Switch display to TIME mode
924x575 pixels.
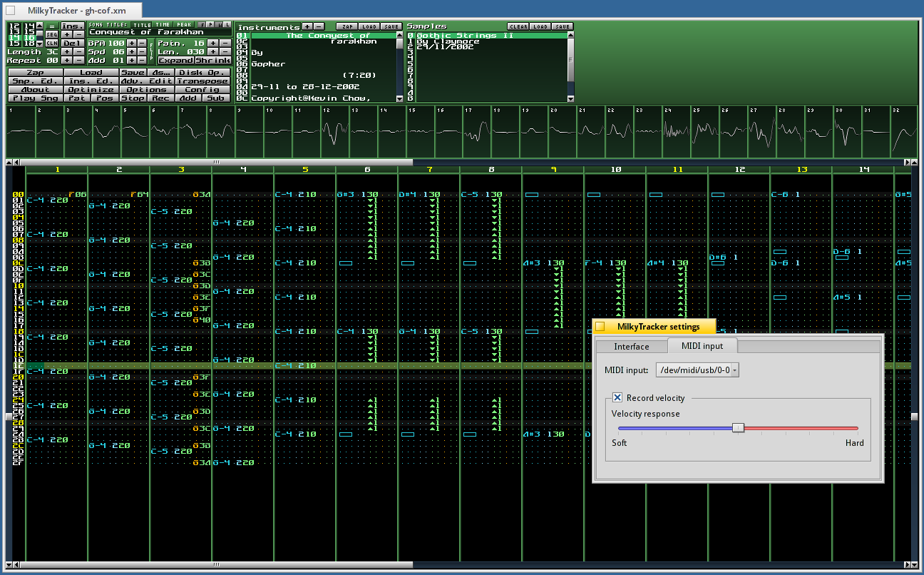tap(163, 25)
